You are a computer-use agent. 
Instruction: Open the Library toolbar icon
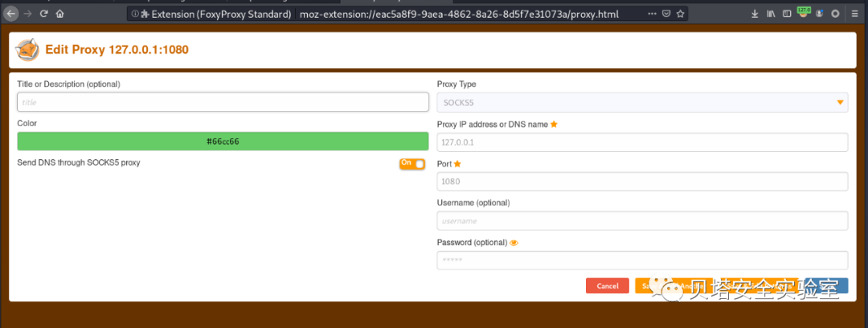(771, 14)
